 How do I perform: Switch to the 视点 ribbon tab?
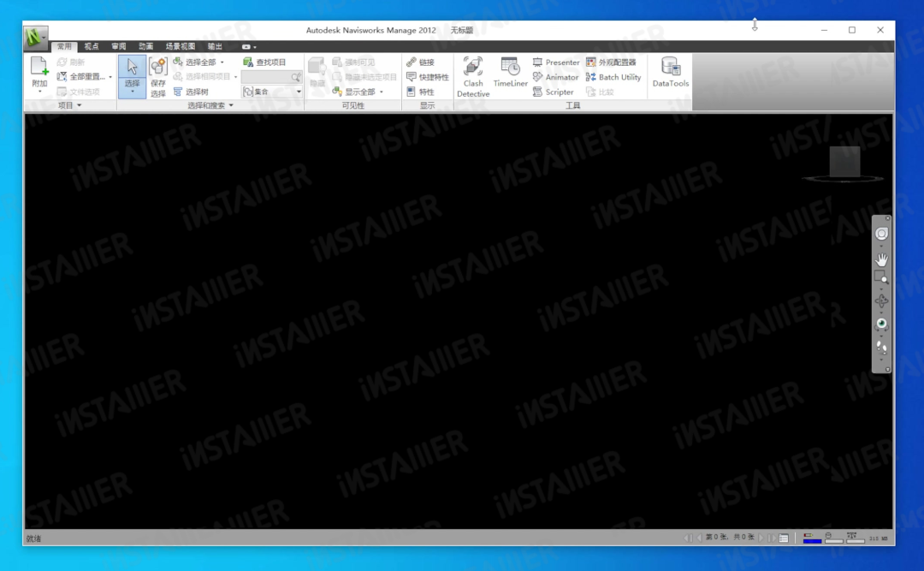92,46
